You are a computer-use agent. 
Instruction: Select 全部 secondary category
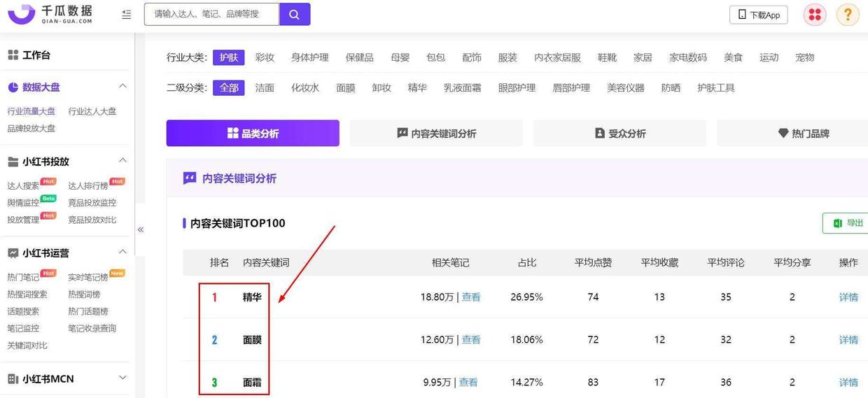coord(229,87)
